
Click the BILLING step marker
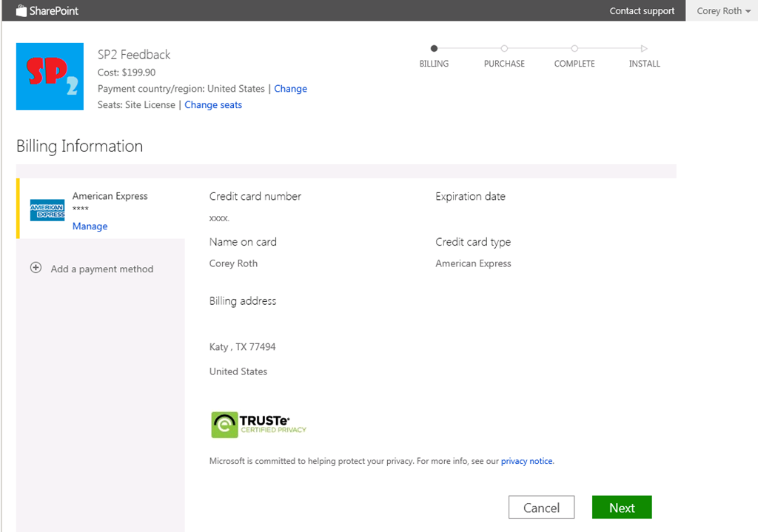[434, 48]
